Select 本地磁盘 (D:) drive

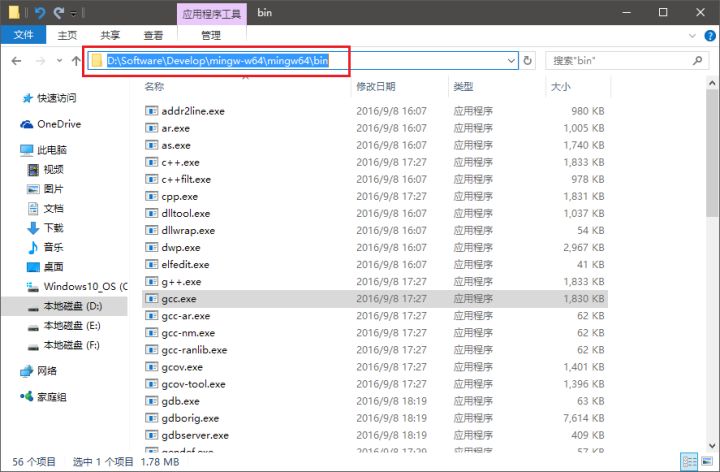pyautogui.click(x=64, y=306)
